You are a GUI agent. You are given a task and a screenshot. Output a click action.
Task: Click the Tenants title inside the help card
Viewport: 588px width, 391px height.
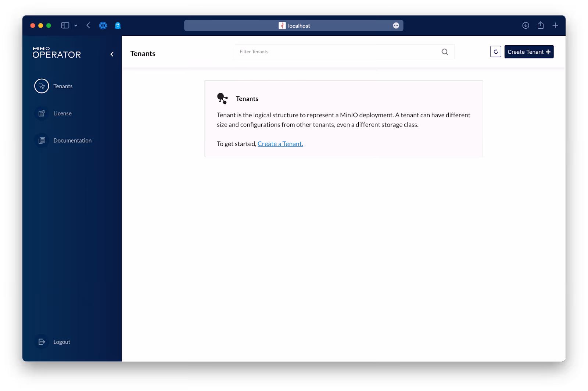247,99
